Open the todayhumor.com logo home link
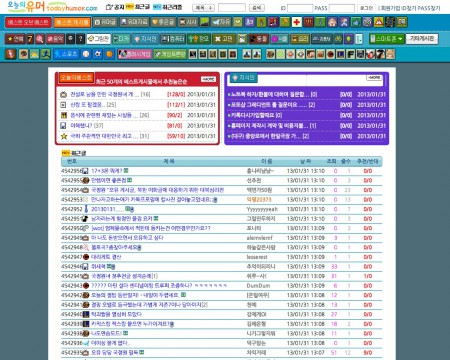The height and width of the screenshot is (360, 450). tap(53, 7)
